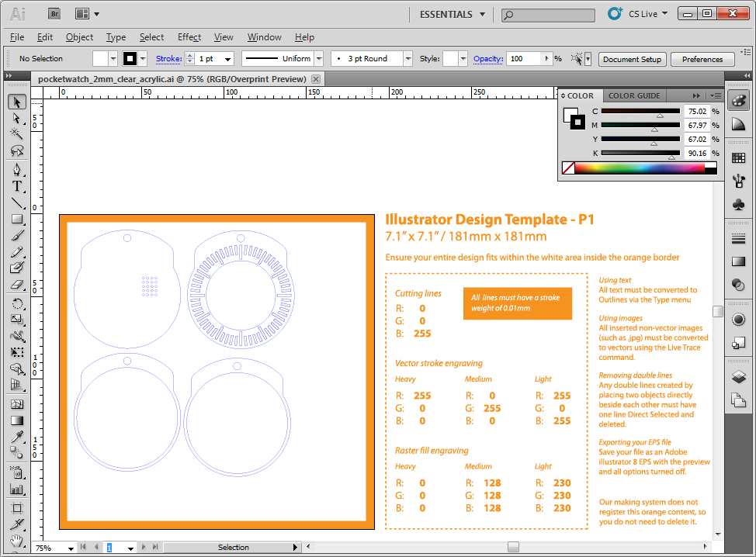
Task: Choose the Blob Brush tool
Action: click(x=17, y=268)
